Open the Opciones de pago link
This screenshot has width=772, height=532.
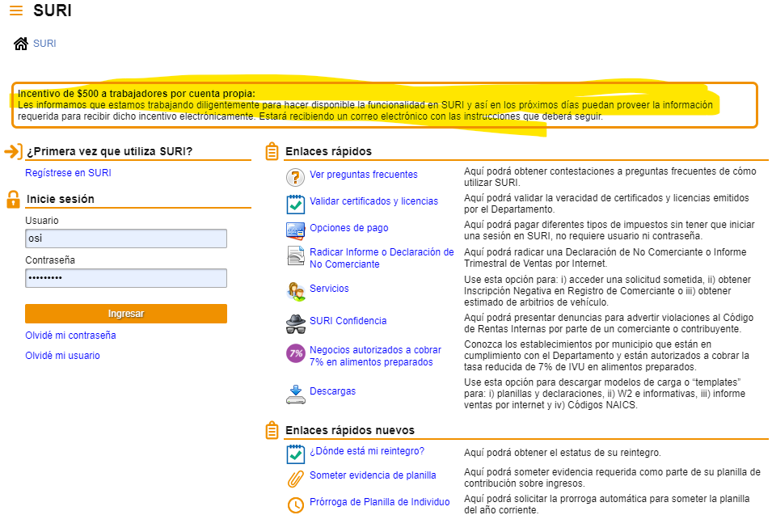pyautogui.click(x=349, y=228)
